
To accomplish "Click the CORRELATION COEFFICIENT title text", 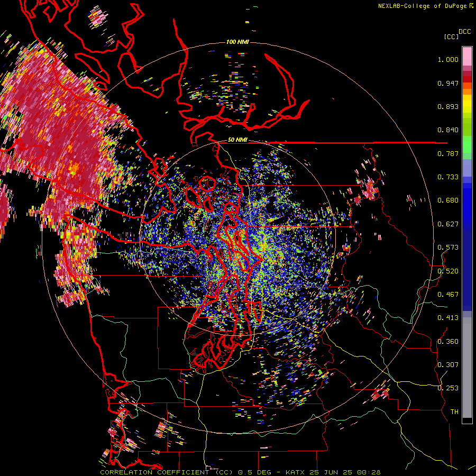I will click(154, 472).
